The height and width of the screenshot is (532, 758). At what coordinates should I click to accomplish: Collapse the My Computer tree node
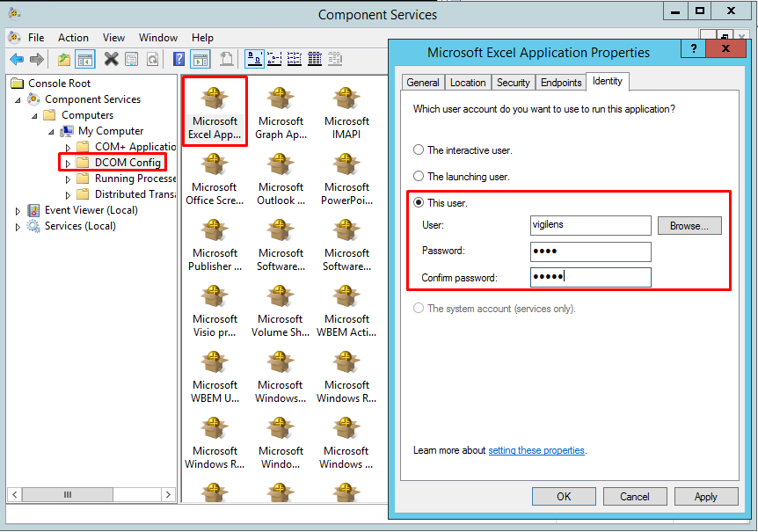coord(51,132)
